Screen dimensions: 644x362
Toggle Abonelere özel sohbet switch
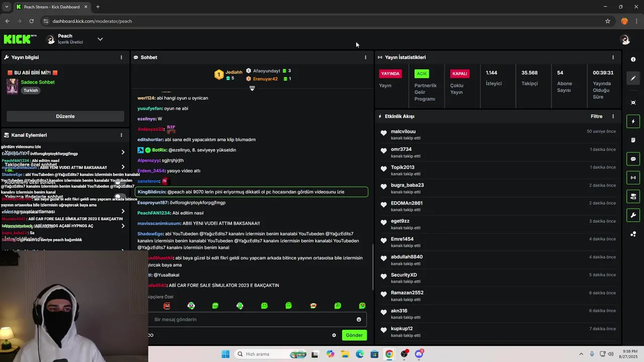pyautogui.click(x=120, y=182)
